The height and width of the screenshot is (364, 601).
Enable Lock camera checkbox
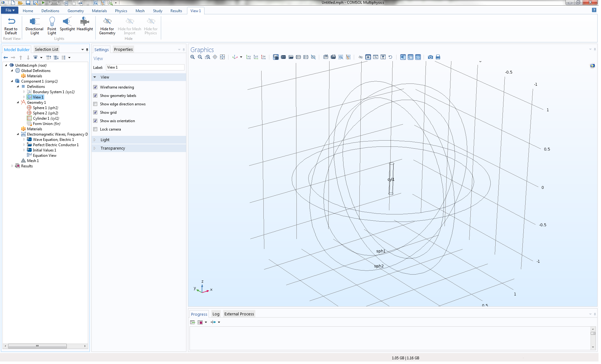[x=95, y=129]
